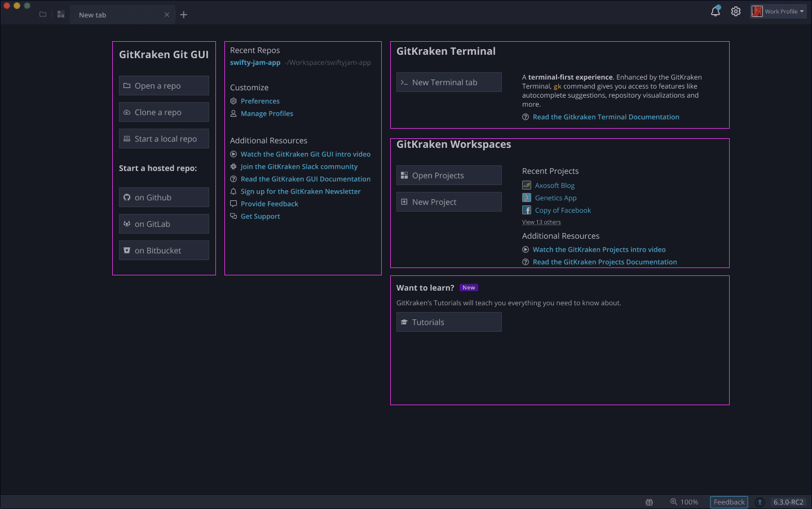This screenshot has height=509, width=812.
Task: Watch the GitKraken Projects intro video
Action: tap(599, 249)
